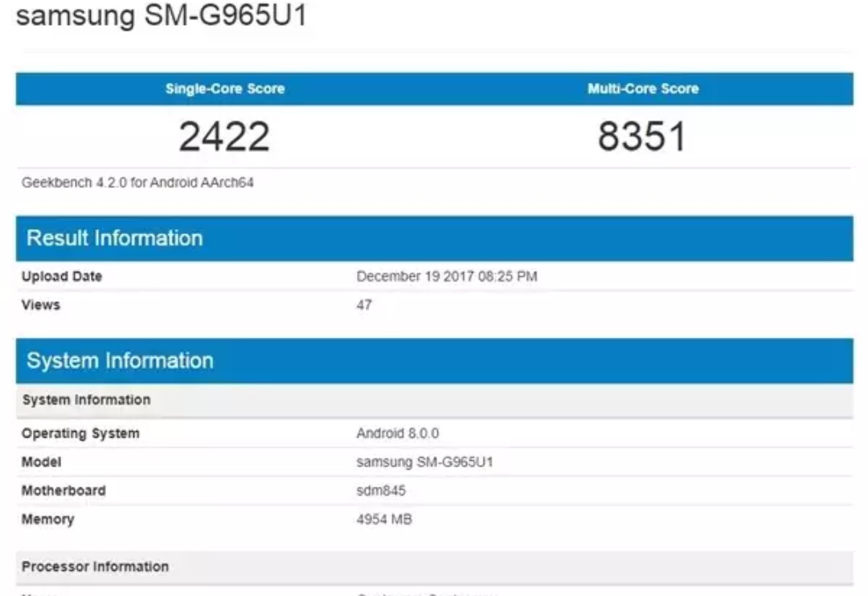Select the 'Single-Core Score' header
Viewport: 868px width, 596px height.
pos(225,88)
